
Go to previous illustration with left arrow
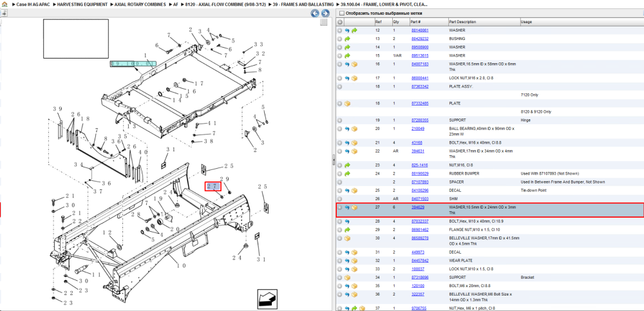click(x=315, y=14)
